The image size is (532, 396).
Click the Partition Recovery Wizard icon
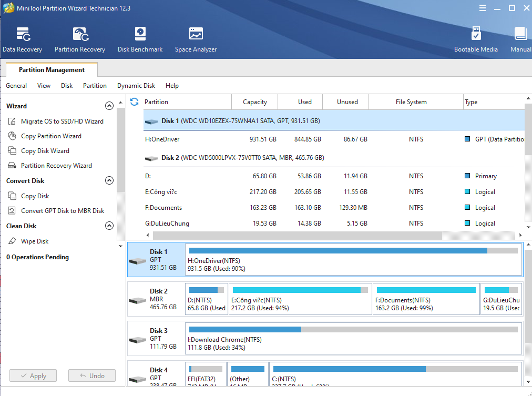pyautogui.click(x=12, y=165)
